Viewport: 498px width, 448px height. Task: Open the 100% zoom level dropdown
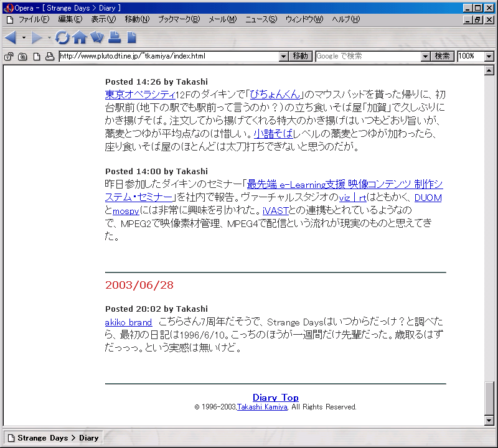pos(489,57)
